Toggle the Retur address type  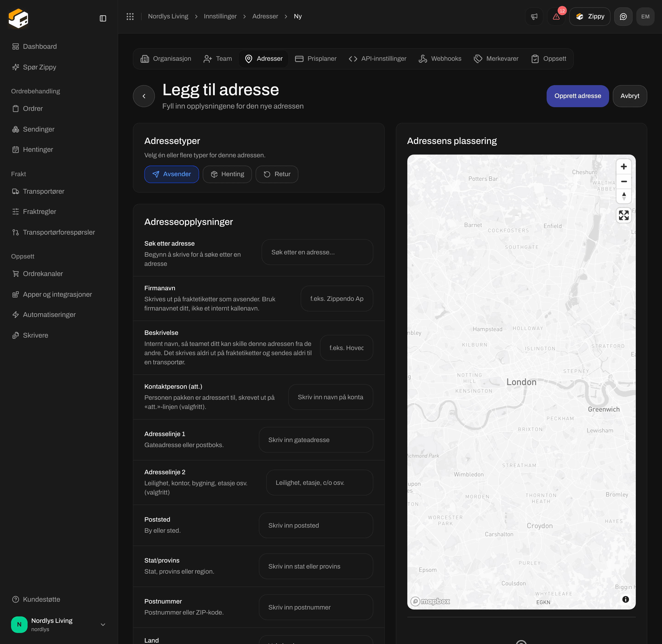(x=277, y=174)
